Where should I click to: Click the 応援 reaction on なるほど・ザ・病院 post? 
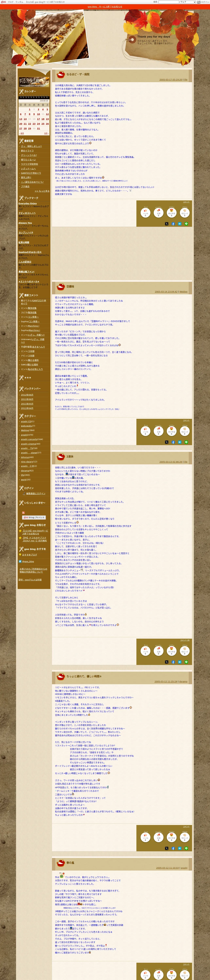[158, 212]
